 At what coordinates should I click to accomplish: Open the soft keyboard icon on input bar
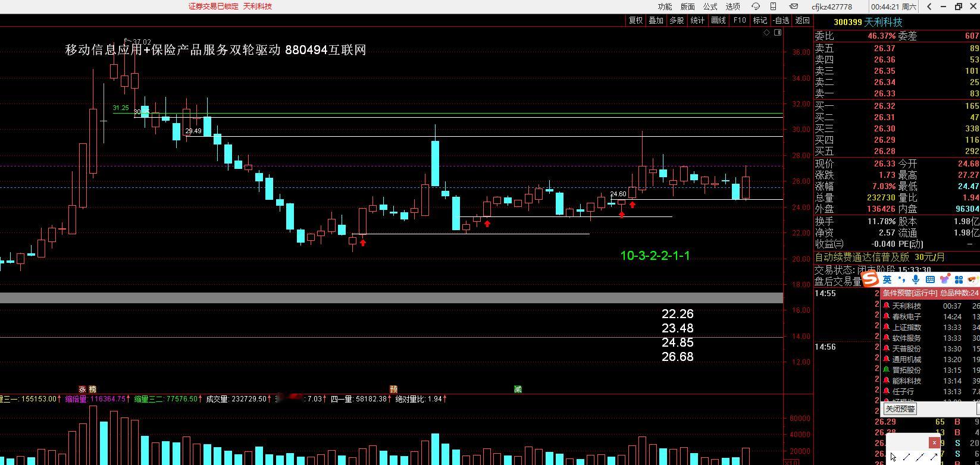[930, 279]
